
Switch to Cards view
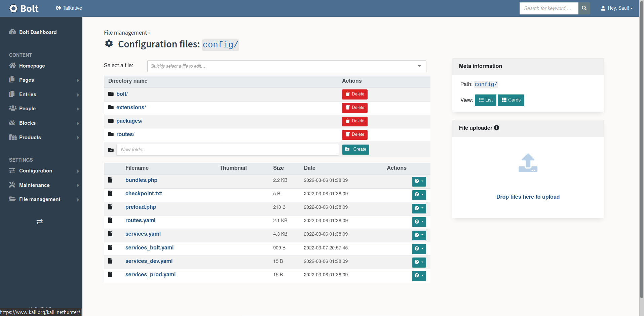[511, 100]
